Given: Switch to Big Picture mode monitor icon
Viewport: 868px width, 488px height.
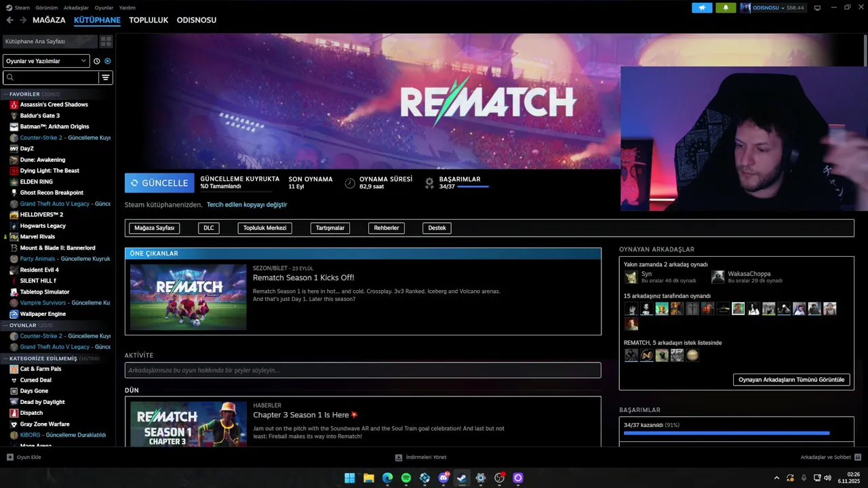Looking at the screenshot, I should [x=817, y=8].
